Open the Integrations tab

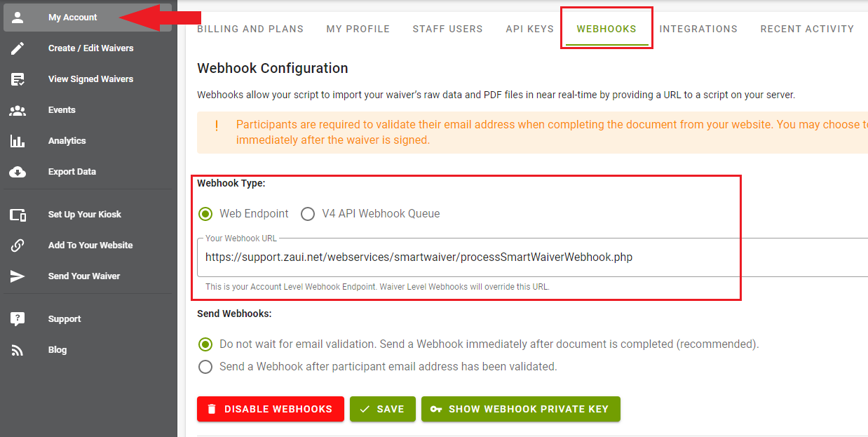point(698,29)
